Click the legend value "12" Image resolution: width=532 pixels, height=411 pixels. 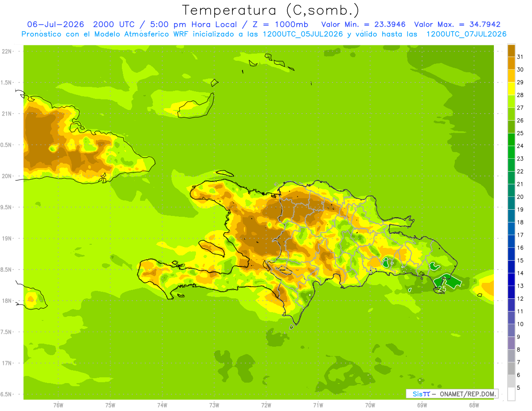tap(520, 298)
